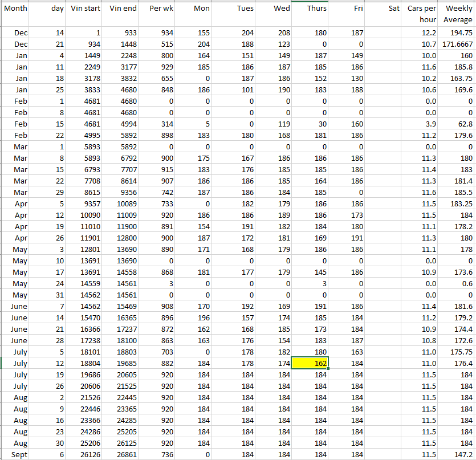Viewport: 476px width, 460px height.
Task: Click the Month column header cell
Action: (15, 9)
